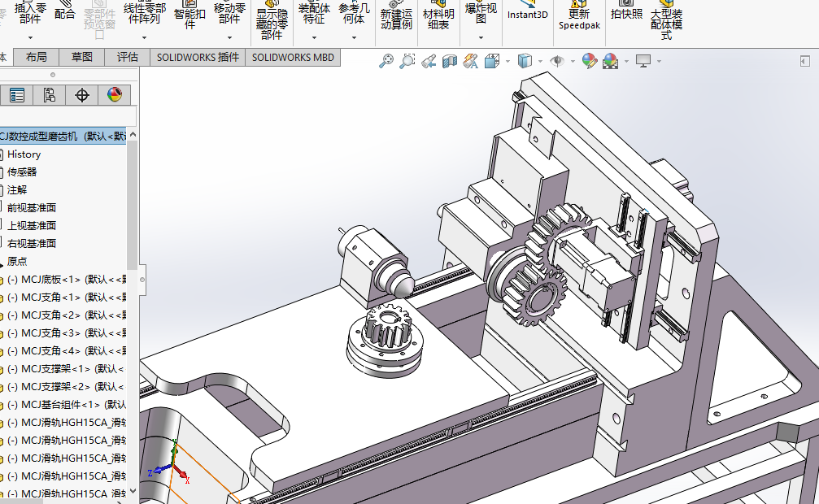Viewport: 819px width, 504px height.
Task: Open the ConfigurationManager tab icon
Action: point(49,95)
